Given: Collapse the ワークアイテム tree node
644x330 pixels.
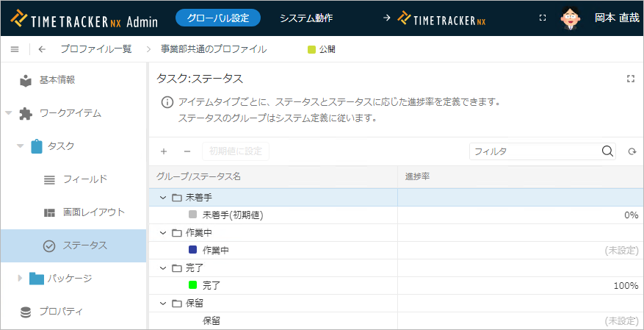Looking at the screenshot, I should pyautogui.click(x=9, y=114).
